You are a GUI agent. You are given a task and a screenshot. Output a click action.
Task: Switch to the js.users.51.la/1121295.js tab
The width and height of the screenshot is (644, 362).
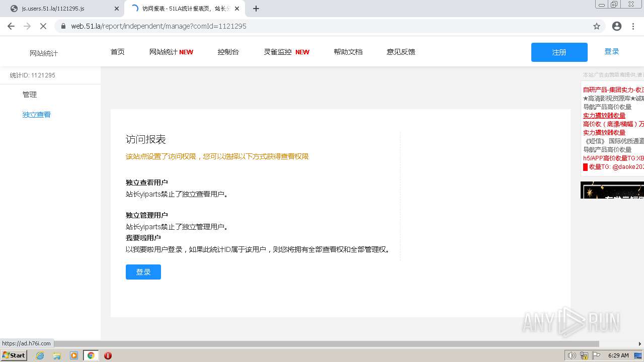(63, 9)
